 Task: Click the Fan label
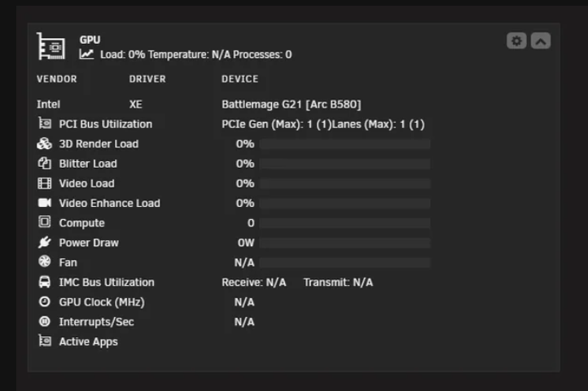click(68, 262)
